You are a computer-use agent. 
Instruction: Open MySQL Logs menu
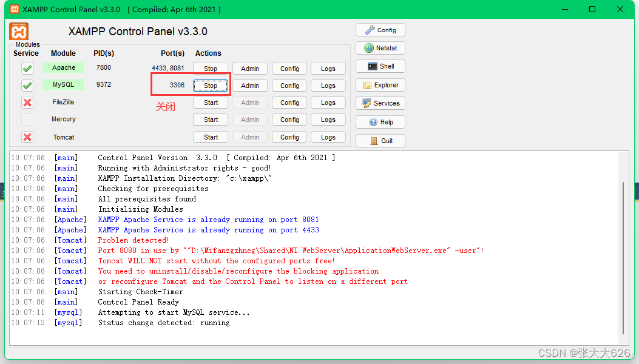click(x=328, y=86)
